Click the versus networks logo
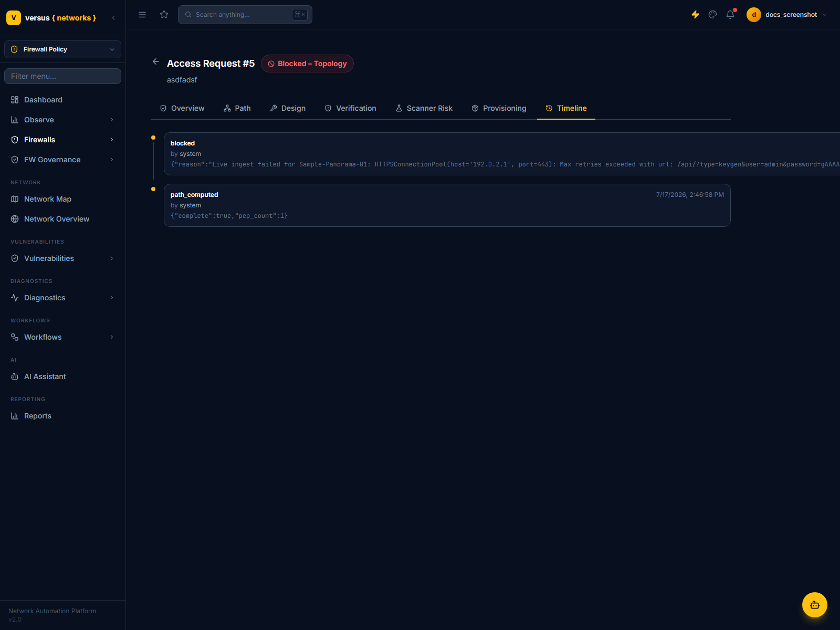840x630 pixels. pos(51,18)
